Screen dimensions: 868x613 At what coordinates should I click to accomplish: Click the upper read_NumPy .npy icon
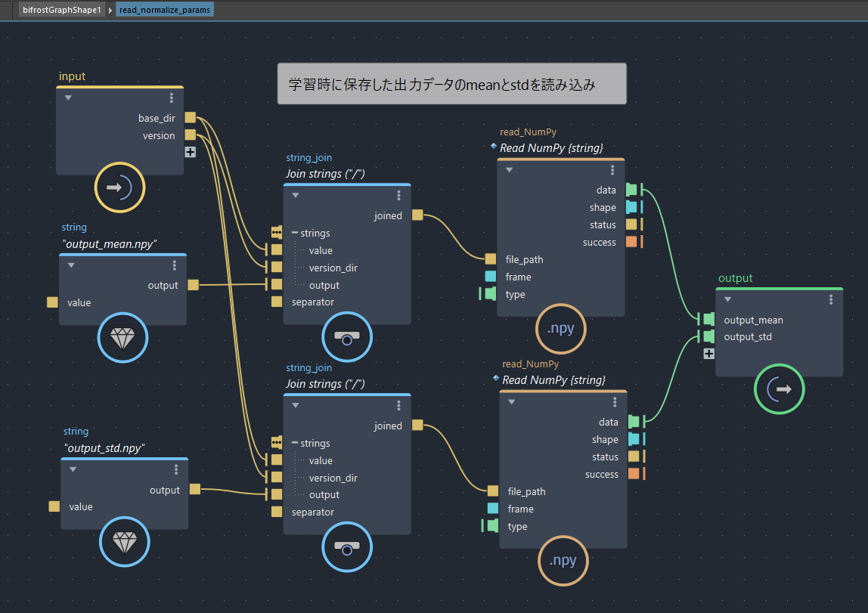tap(561, 329)
